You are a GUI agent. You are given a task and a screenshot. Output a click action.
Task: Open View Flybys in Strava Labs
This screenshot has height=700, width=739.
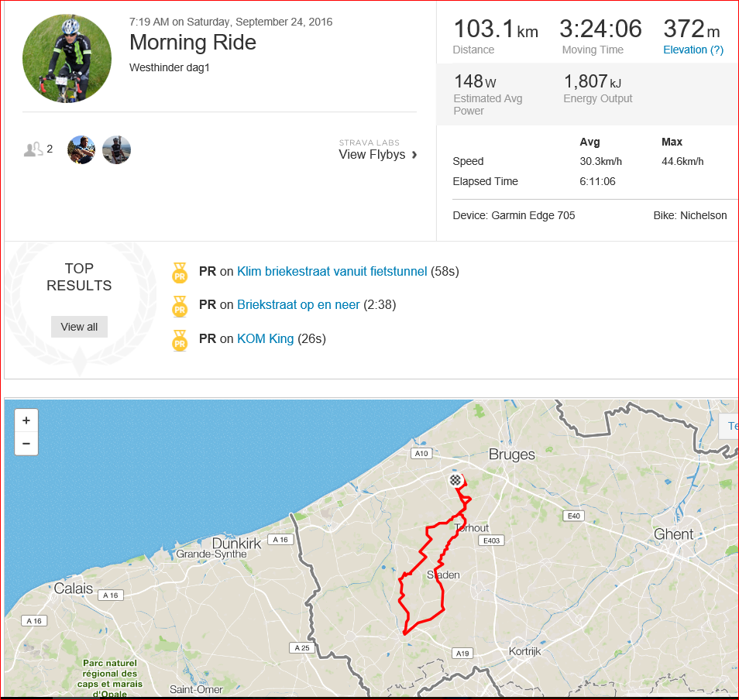pos(372,155)
